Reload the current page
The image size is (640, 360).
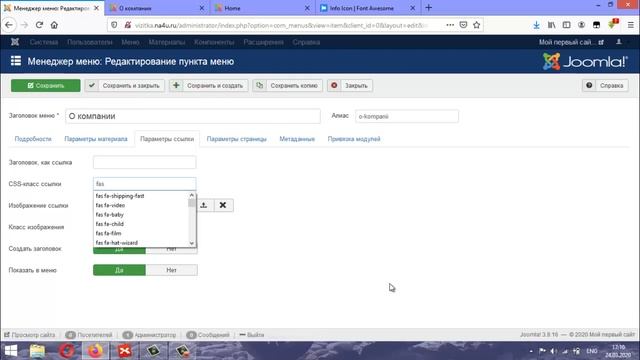click(x=39, y=25)
